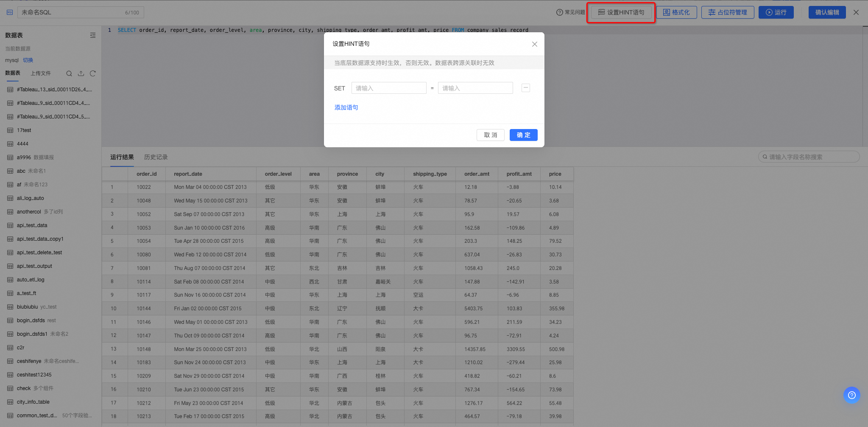Search tables with the magnifier icon
Screen dimensions: 868x427
[x=69, y=73]
